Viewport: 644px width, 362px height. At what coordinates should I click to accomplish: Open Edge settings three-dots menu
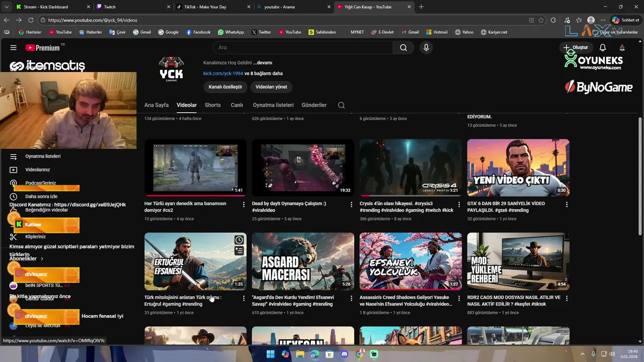603,20
